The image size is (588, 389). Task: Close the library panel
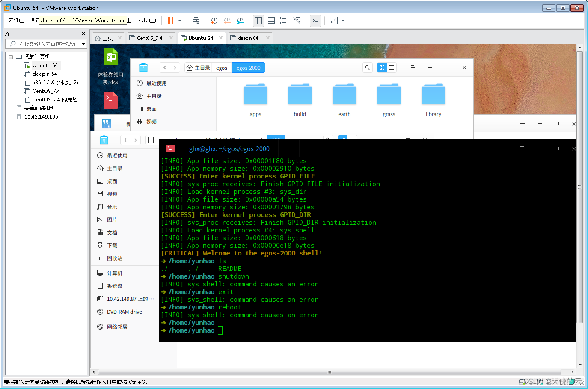pos(83,33)
